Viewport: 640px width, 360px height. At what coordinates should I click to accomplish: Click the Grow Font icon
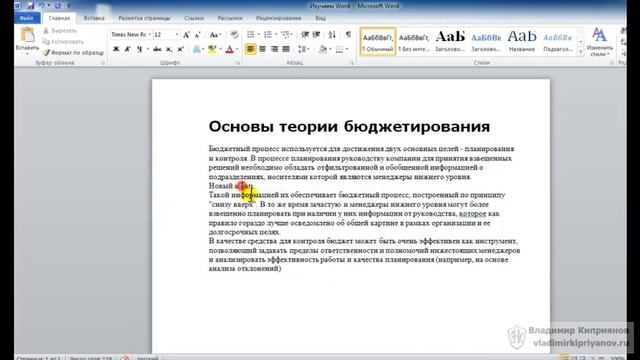point(186,35)
